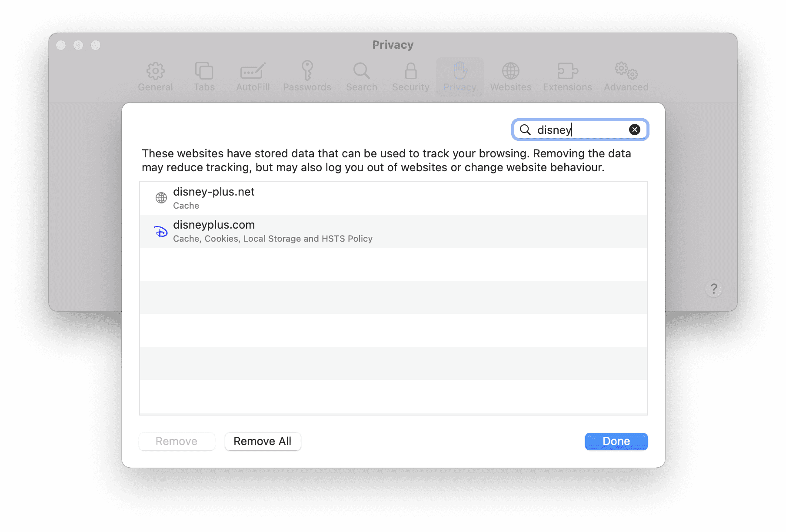Click the globe icon beside disney-plus.net
786x532 pixels.
point(161,198)
